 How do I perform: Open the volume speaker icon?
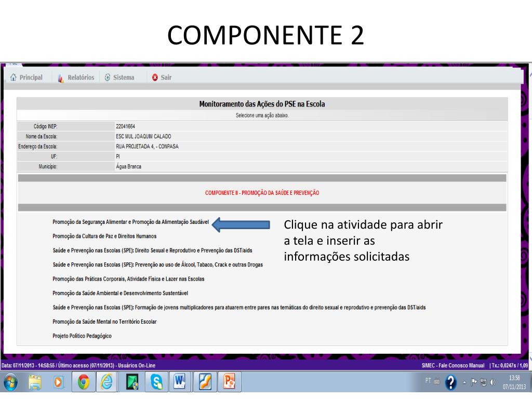[x=493, y=382]
